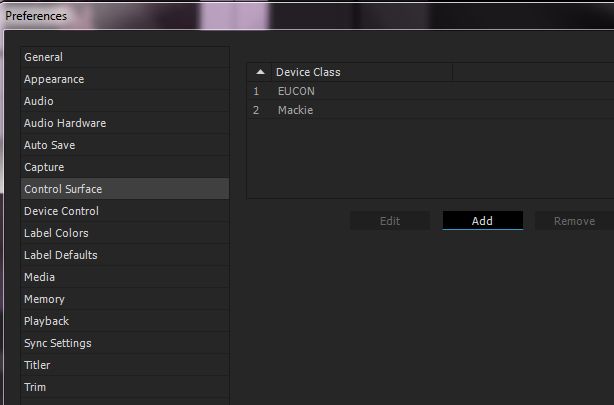Sort by the Device Class arrow

tap(260, 72)
